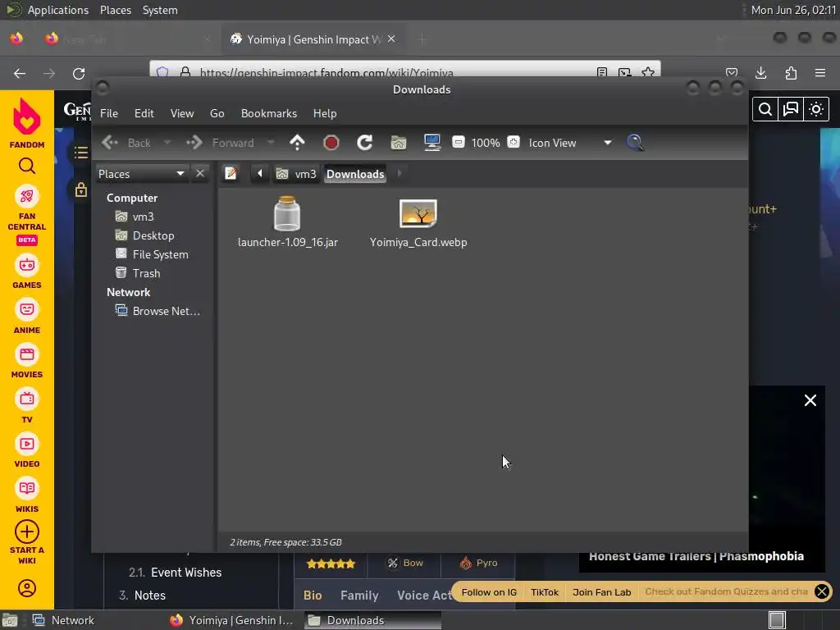Toggle the wiki light/dark theme icon

[816, 109]
